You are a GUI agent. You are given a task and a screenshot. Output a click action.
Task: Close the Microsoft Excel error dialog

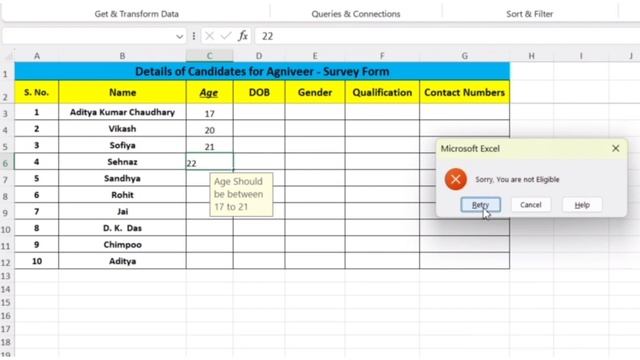[616, 149]
